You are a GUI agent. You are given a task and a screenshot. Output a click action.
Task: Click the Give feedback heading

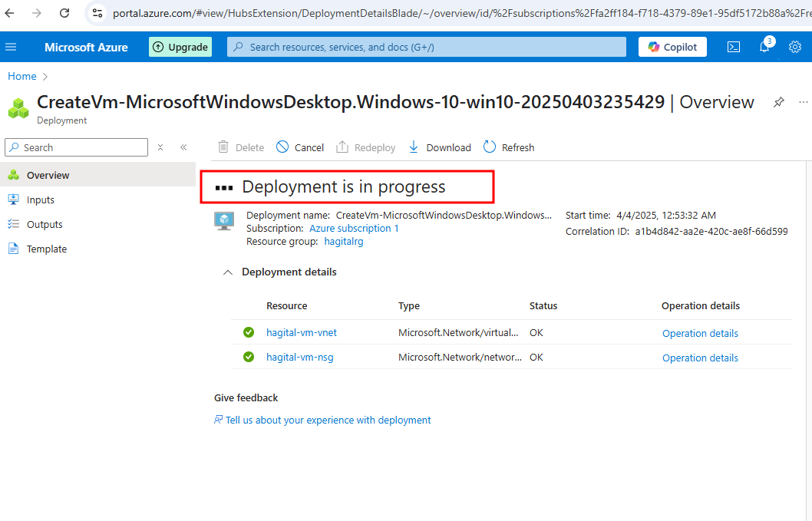point(246,397)
